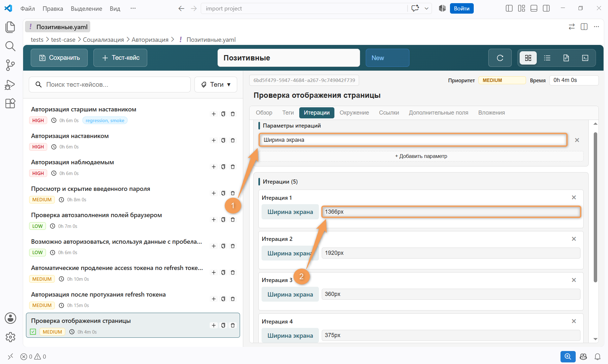Open Source Control in activity bar

10,65
